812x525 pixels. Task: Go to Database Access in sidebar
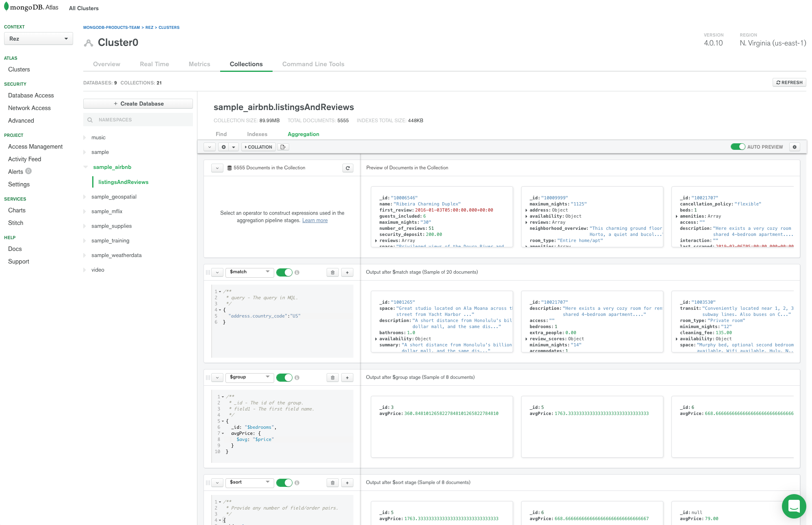coord(31,95)
